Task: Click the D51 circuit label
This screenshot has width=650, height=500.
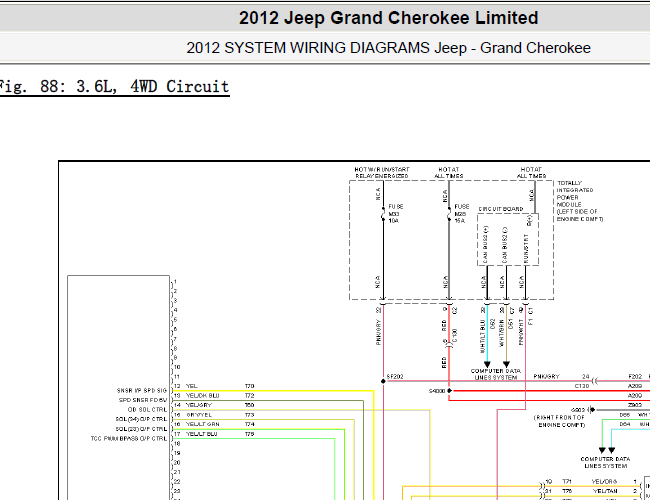Action: 511,324
